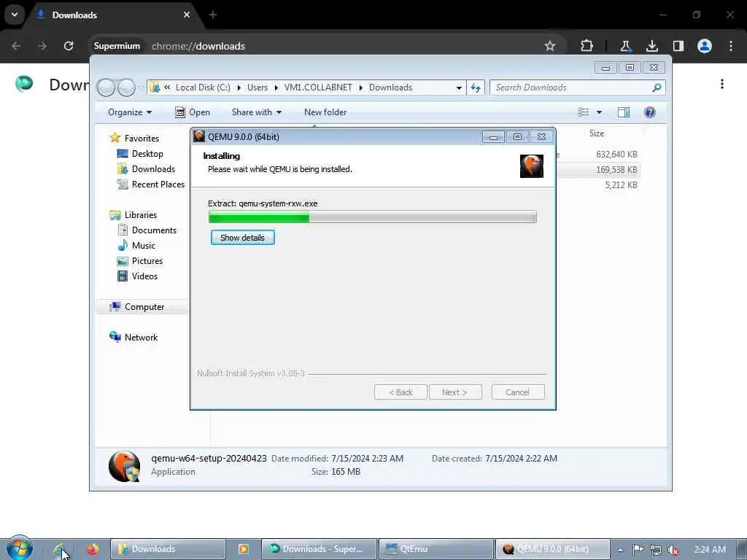The height and width of the screenshot is (560, 747).
Task: Change the Explorer view layout icon
Action: point(584,112)
